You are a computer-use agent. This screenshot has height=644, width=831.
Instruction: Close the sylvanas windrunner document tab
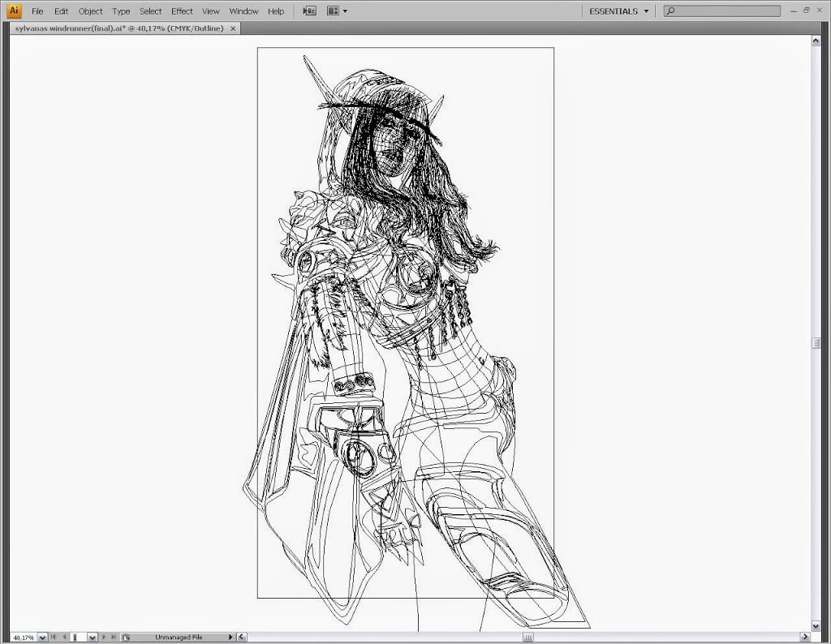(x=234, y=28)
